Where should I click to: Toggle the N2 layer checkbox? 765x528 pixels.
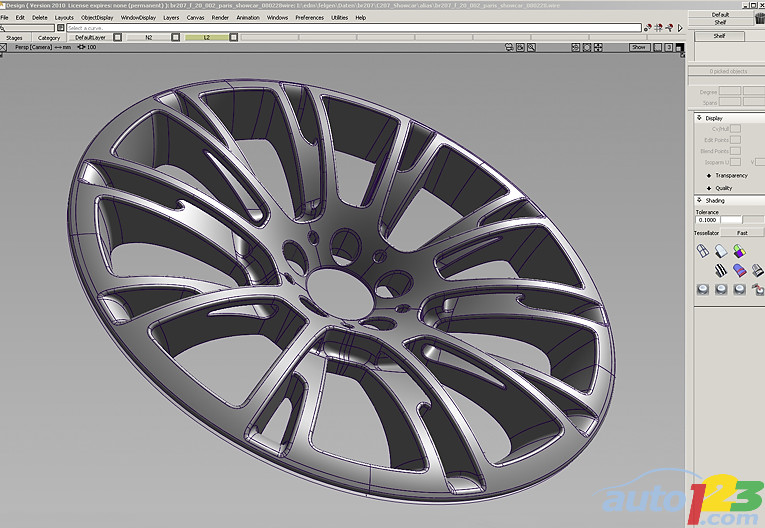point(176,37)
